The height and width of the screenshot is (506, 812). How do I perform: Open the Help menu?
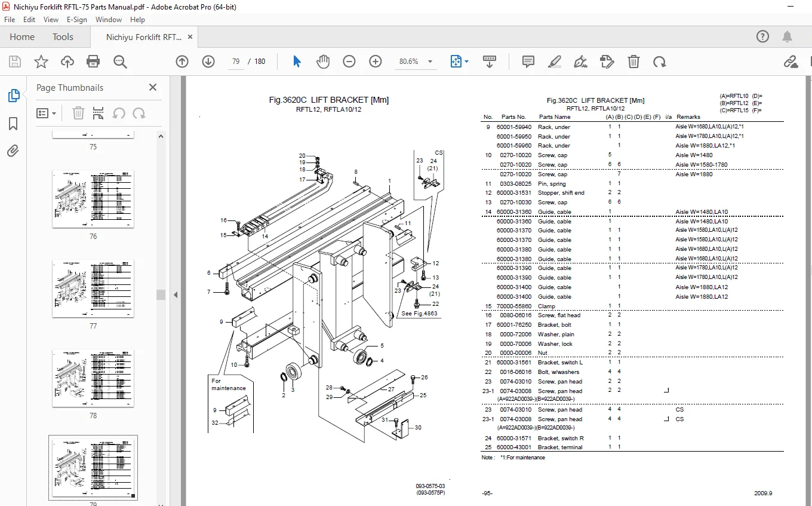(x=137, y=20)
